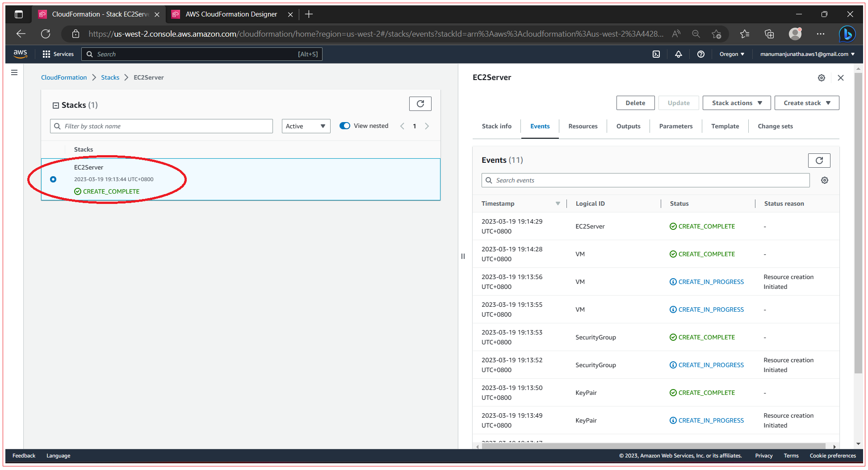Open the Terms footer link
This screenshot has width=868, height=470.
(791, 456)
